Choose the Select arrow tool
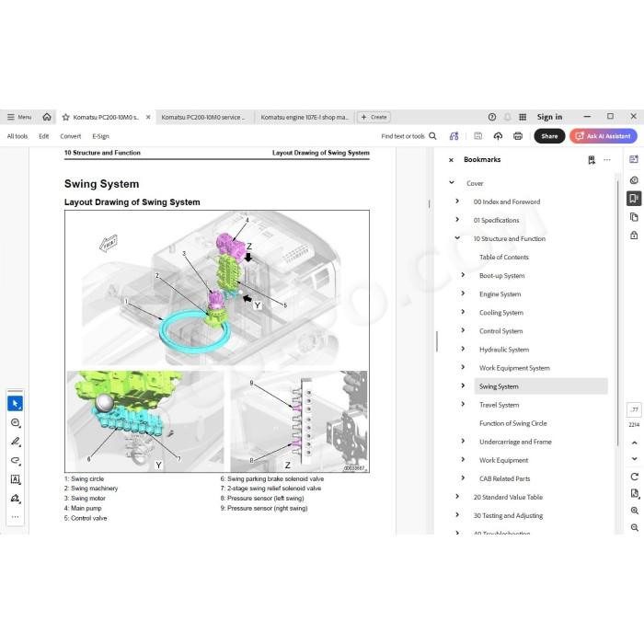The width and height of the screenshot is (644, 644). click(x=16, y=404)
